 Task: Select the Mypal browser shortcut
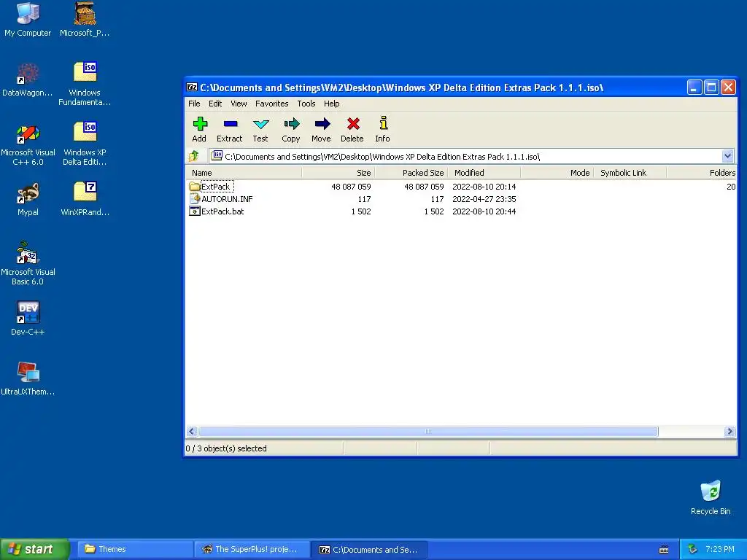pos(28,200)
